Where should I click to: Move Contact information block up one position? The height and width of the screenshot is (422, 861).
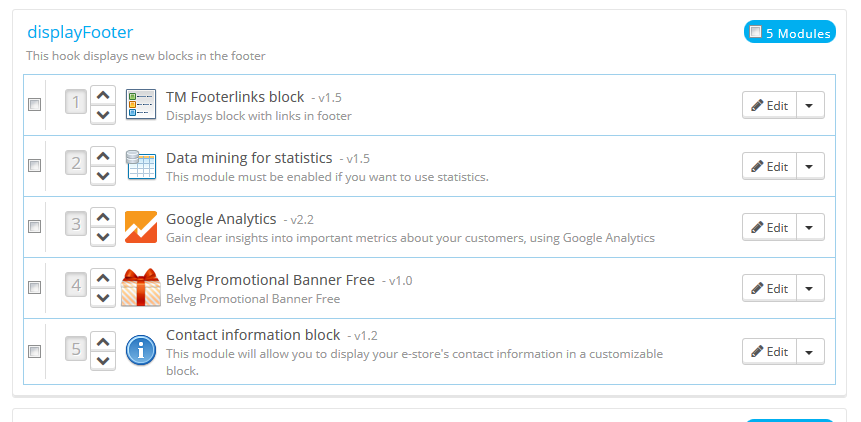coord(103,340)
